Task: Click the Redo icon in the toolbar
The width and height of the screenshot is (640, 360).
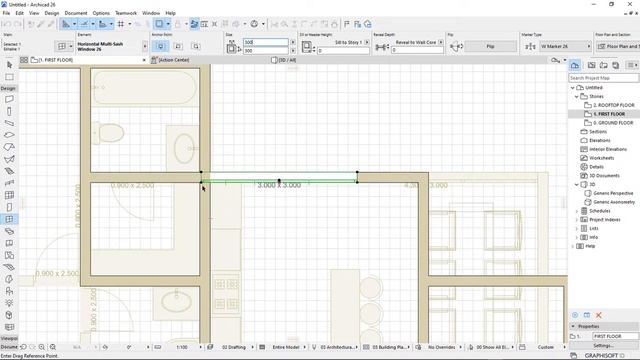Action: pos(17,24)
